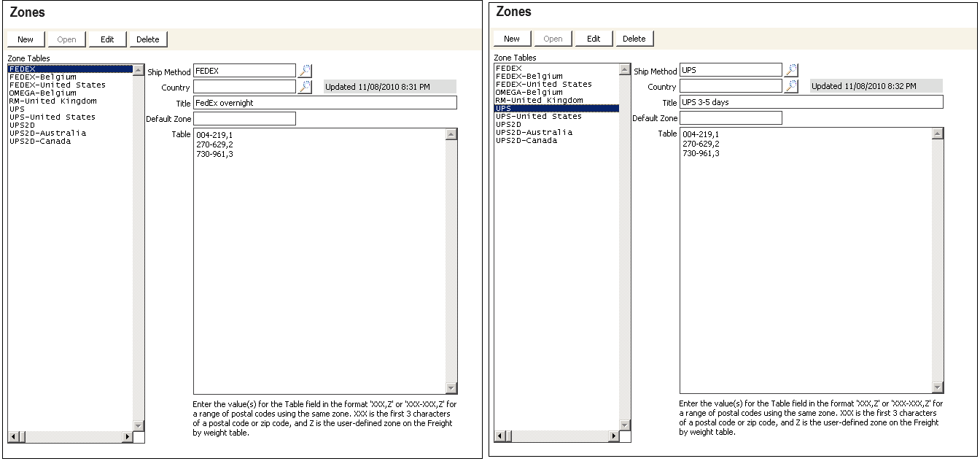Click the right zone list scroll-down arrow
Viewport: 980px width, 464px height.
tap(625, 425)
